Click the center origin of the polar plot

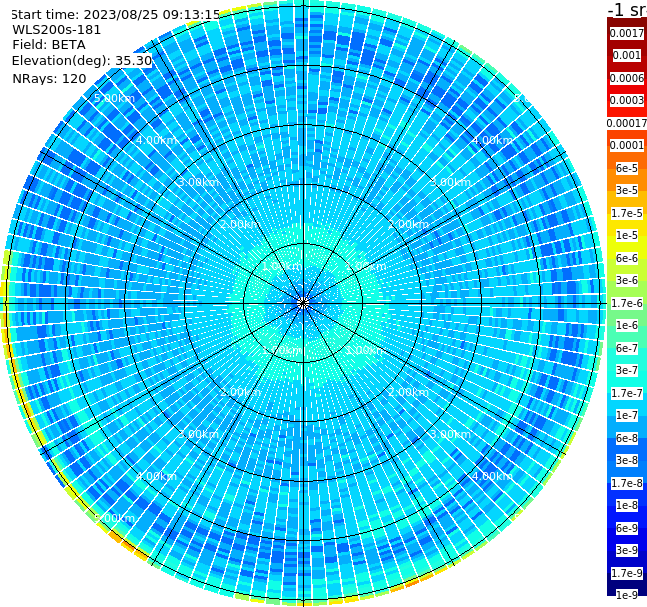[x=303, y=303]
